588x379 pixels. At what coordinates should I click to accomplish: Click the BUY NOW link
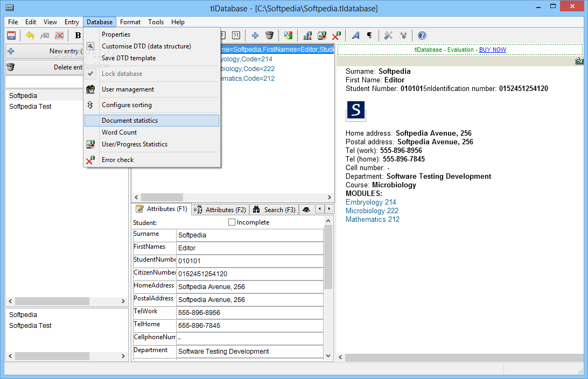coord(492,50)
